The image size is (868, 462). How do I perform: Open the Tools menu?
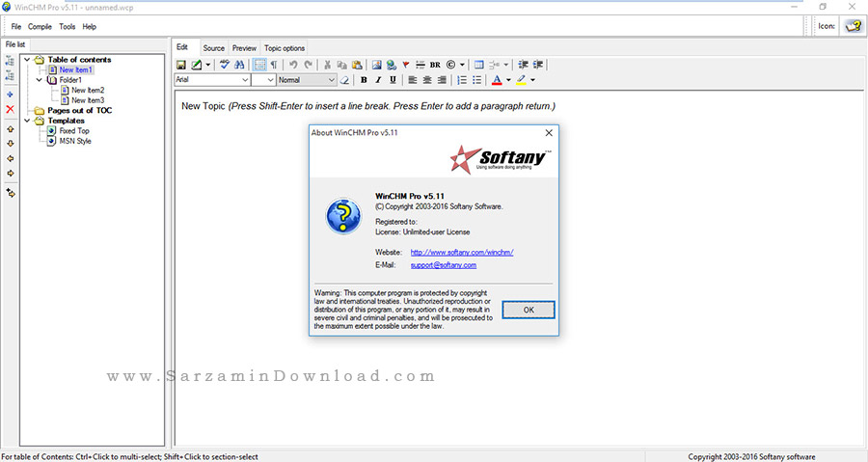(x=67, y=27)
